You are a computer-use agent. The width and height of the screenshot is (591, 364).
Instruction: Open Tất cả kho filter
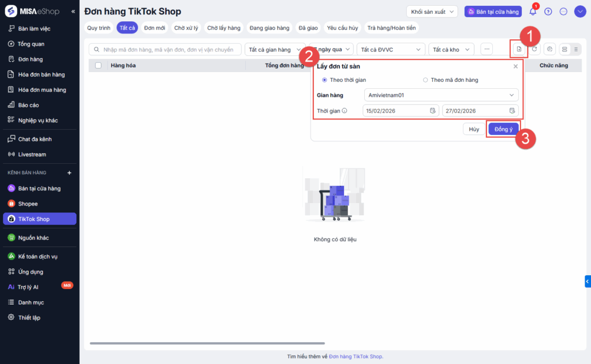[451, 50]
